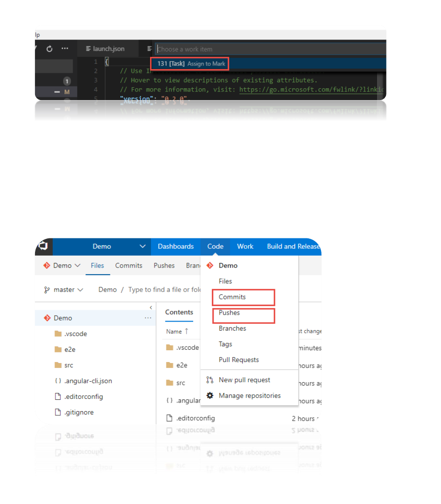Screen dimensions: 441x504
Task: Switch to the Contents tab
Action: tap(179, 312)
